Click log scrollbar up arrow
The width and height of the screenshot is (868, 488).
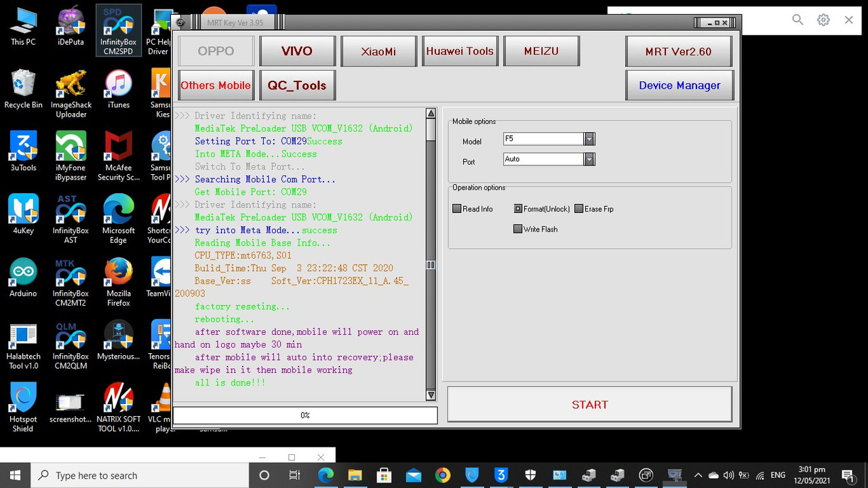[x=431, y=113]
